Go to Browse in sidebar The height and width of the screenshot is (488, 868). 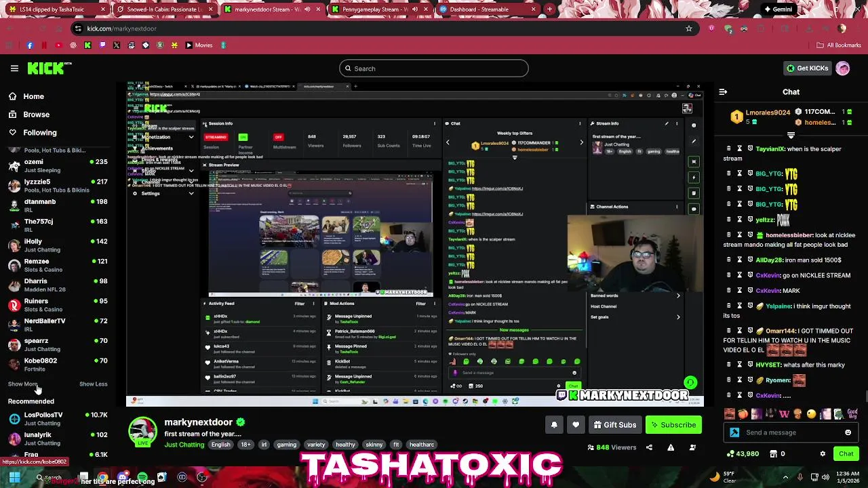(29, 115)
